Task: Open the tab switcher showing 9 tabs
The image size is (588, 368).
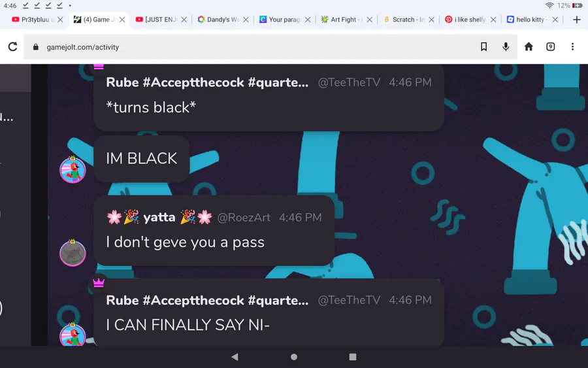Action: tap(550, 46)
